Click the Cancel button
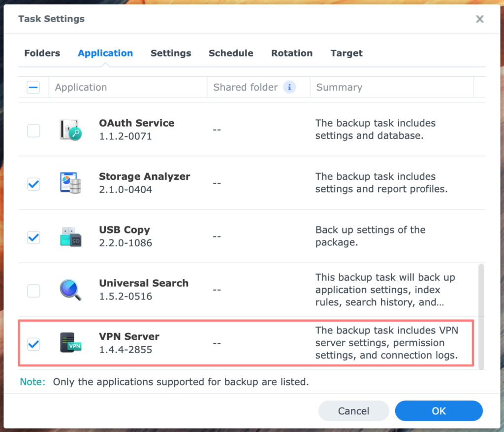Image resolution: width=504 pixels, height=432 pixels. point(353,411)
